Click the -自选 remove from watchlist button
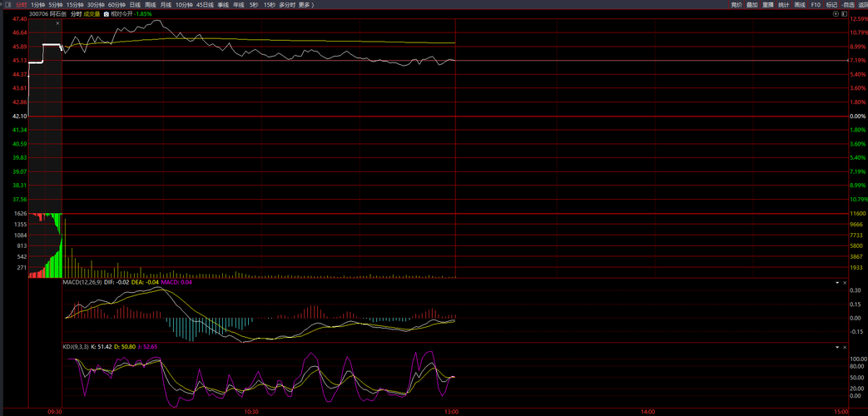The width and height of the screenshot is (868, 416). point(847,4)
